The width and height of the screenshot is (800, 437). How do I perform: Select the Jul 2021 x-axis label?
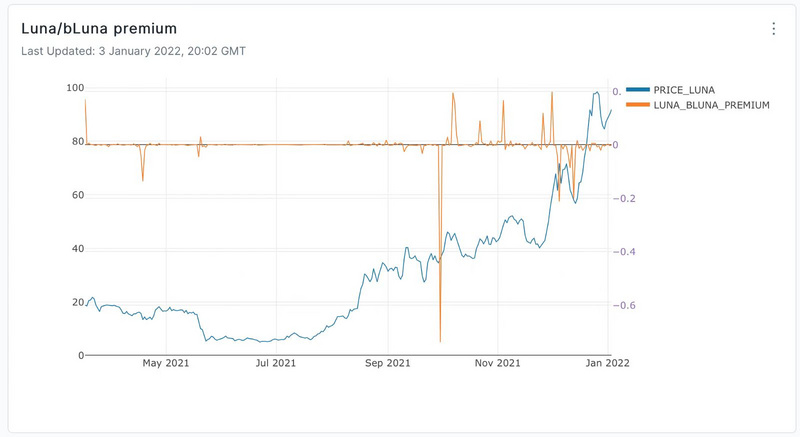click(276, 364)
